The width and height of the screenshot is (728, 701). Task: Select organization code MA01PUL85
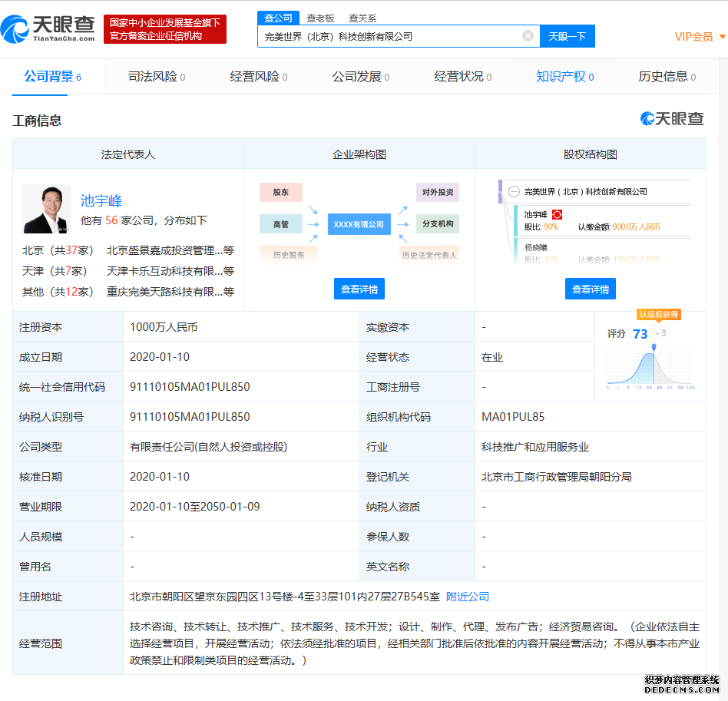point(512,417)
